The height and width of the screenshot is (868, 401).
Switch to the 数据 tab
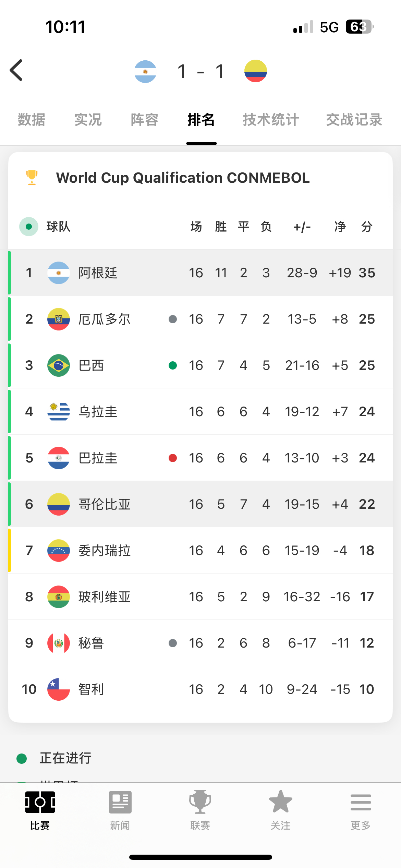[32, 120]
